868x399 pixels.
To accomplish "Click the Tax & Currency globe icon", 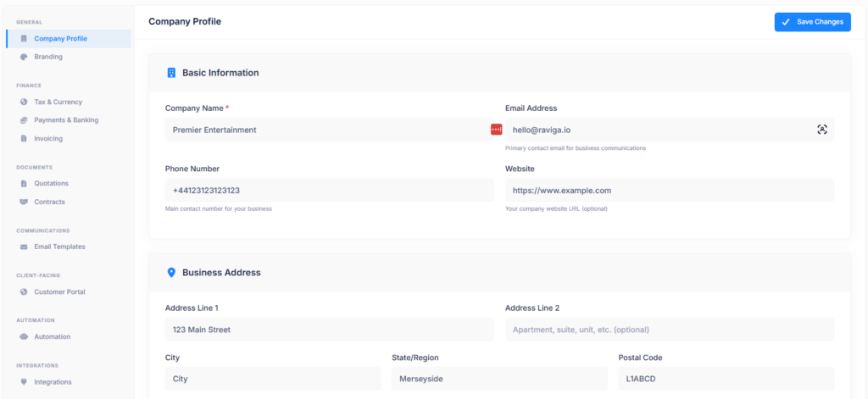I will (24, 102).
